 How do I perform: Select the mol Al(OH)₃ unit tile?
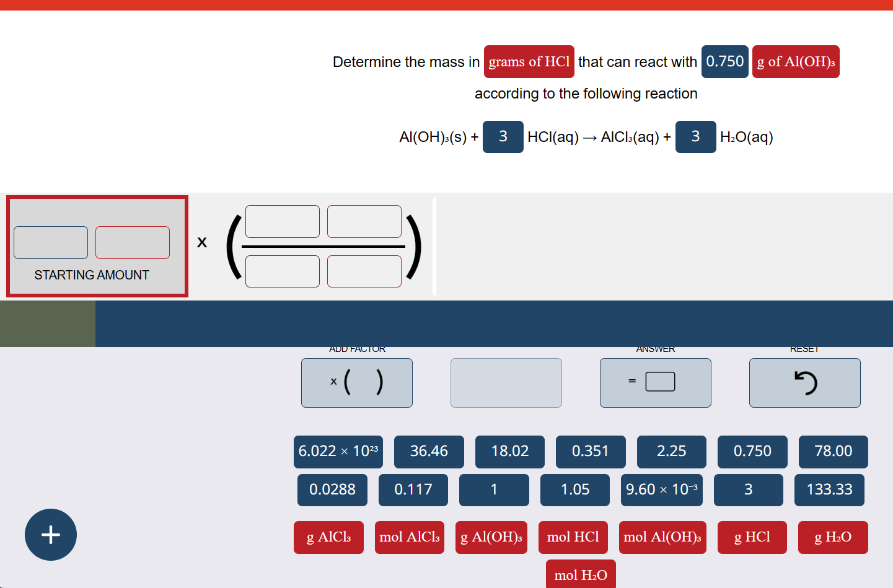662,537
